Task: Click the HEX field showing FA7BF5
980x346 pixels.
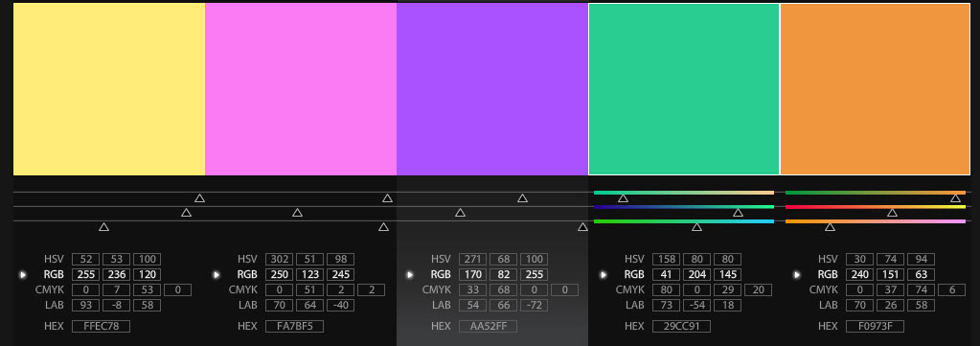Action: point(294,326)
